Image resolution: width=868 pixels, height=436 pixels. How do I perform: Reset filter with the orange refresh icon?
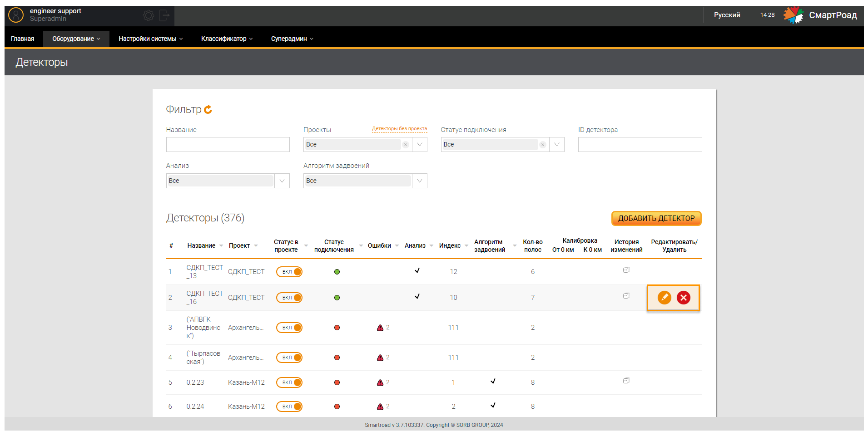click(x=208, y=109)
